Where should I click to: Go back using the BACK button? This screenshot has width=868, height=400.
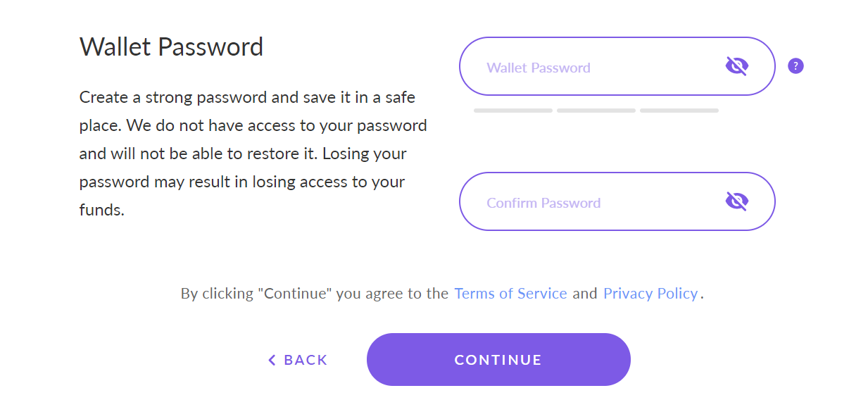[x=298, y=361]
